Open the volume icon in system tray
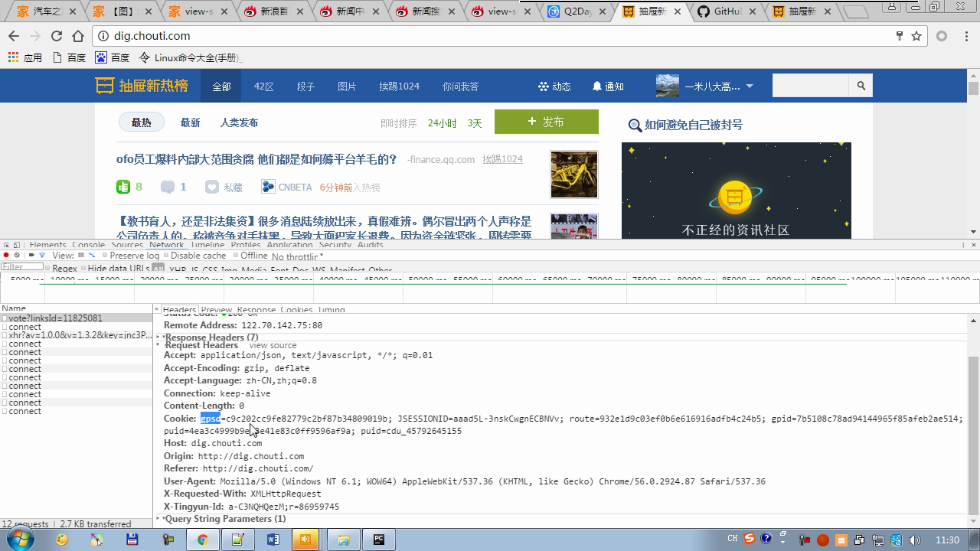 916,540
